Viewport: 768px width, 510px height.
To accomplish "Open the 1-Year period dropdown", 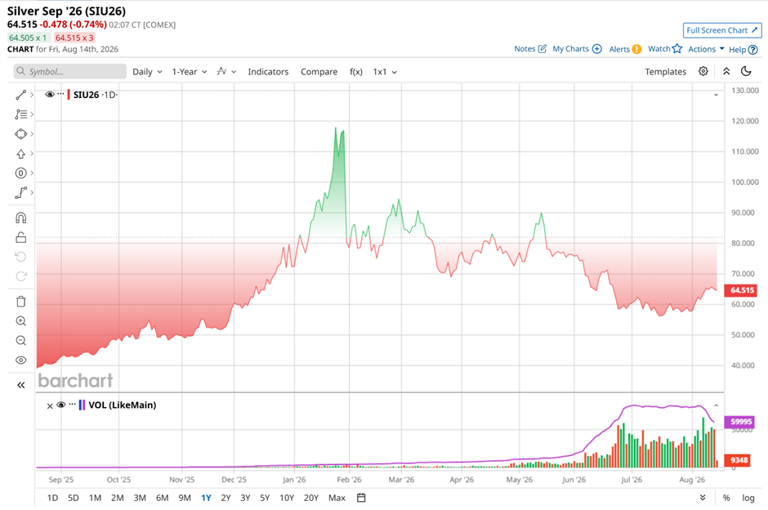I will pyautogui.click(x=189, y=72).
